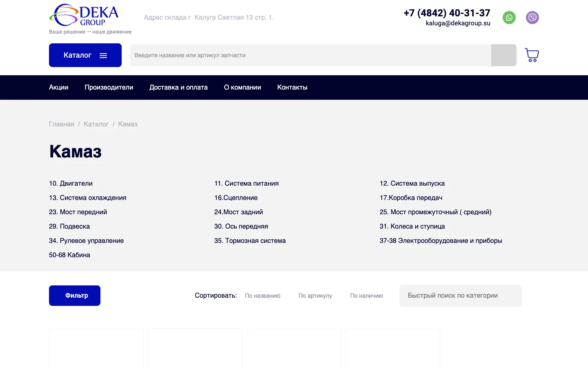
Task: Select the 16.Сцепление category
Action: (236, 198)
